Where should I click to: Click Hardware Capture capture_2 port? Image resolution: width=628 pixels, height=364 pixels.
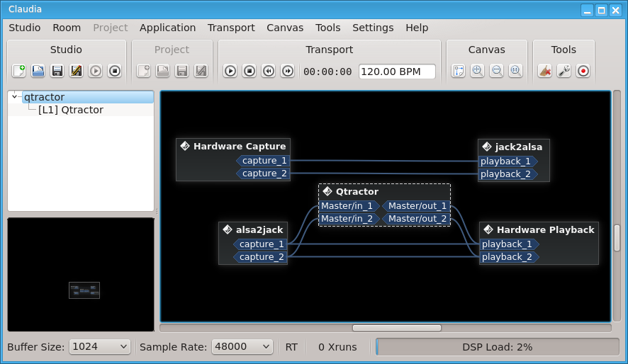(263, 174)
